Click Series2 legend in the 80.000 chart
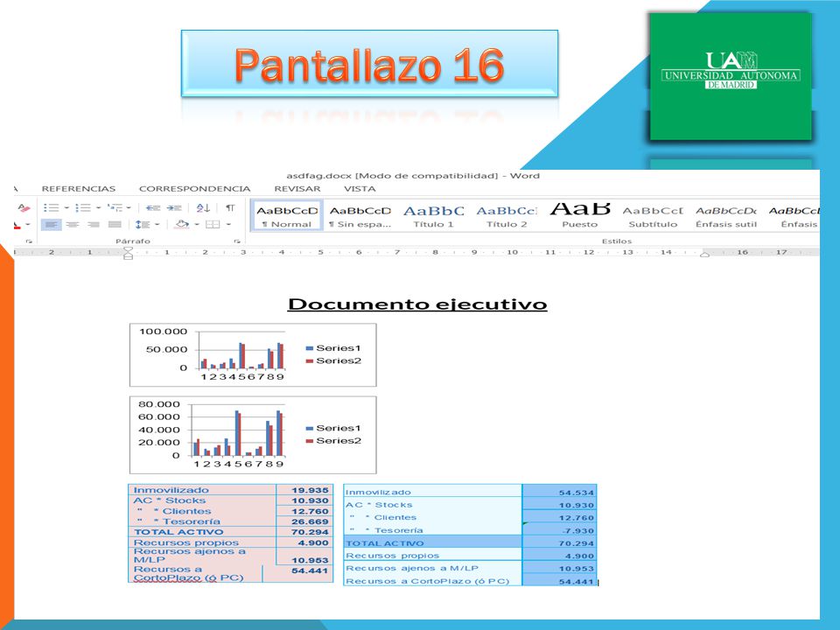Image resolution: width=840 pixels, height=630 pixels. tap(333, 441)
